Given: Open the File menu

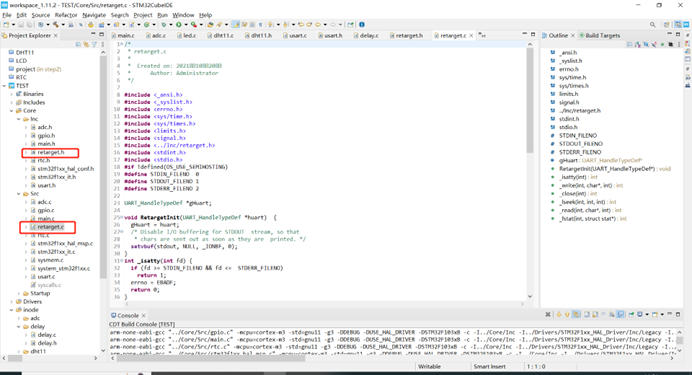Looking at the screenshot, I should pyautogui.click(x=7, y=15).
